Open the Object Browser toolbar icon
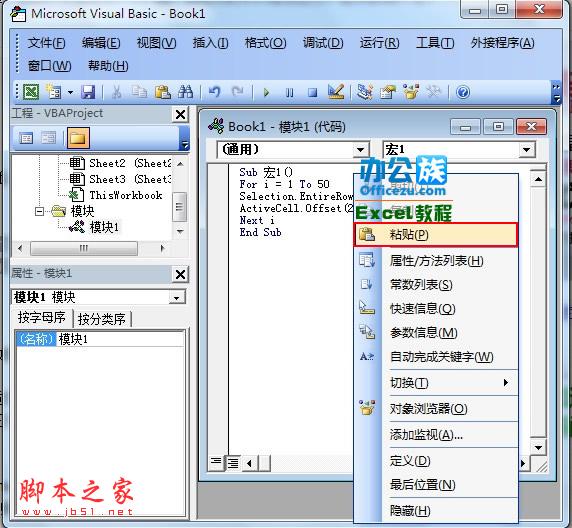The width and height of the screenshot is (572, 528). (x=411, y=92)
